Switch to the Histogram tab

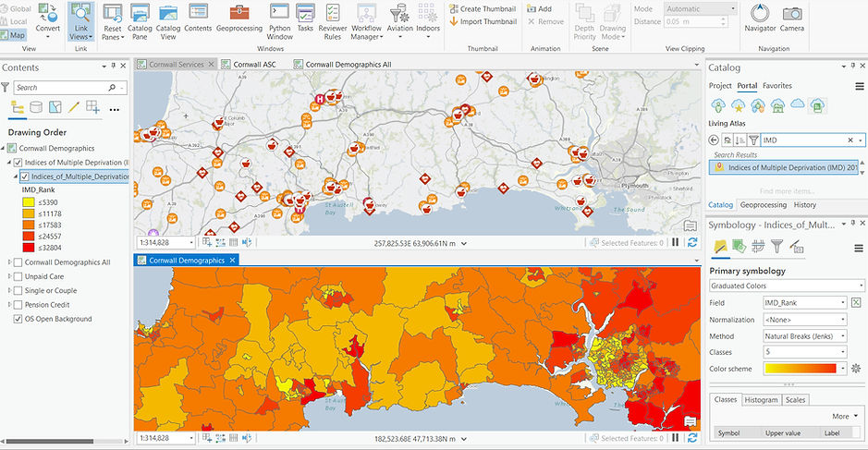761,399
